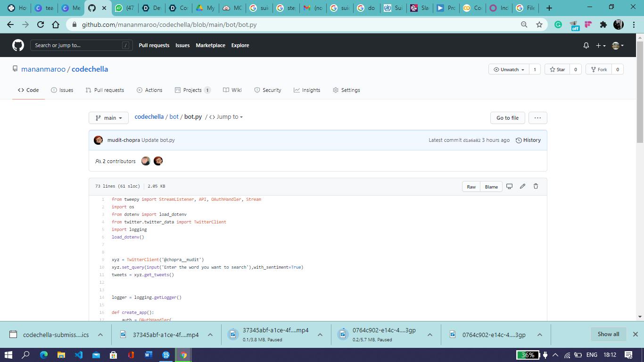Switch to the Projects tab
This screenshot has width=644, height=362.
tap(192, 90)
